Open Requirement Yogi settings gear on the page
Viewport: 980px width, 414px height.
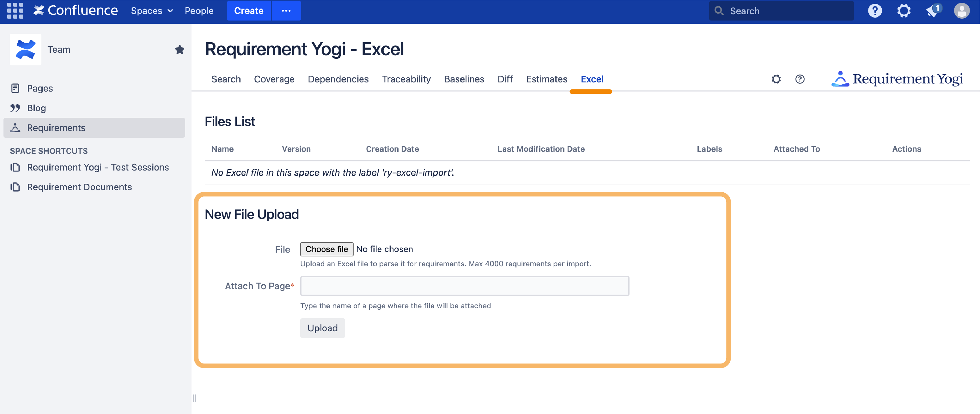(x=776, y=79)
